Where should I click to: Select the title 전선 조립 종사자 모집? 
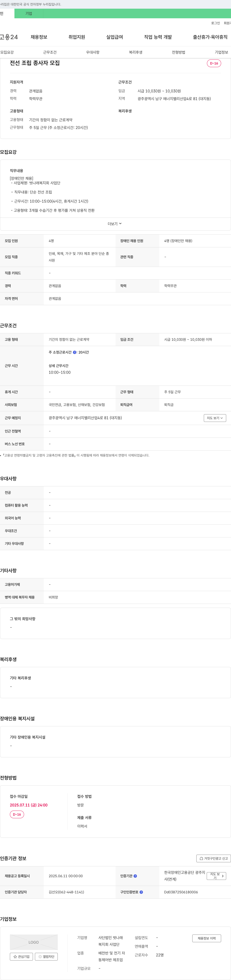35,63
